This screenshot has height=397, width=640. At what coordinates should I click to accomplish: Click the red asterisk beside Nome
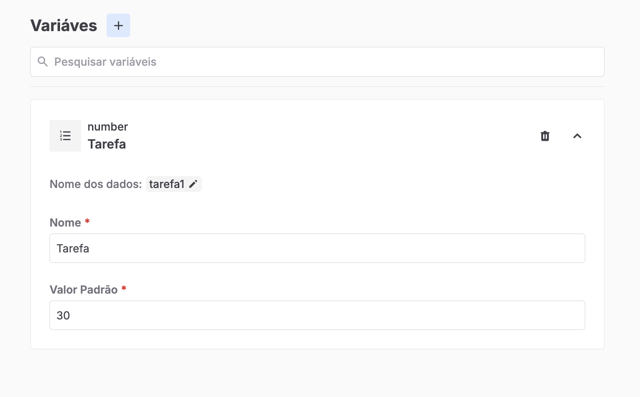pos(87,221)
